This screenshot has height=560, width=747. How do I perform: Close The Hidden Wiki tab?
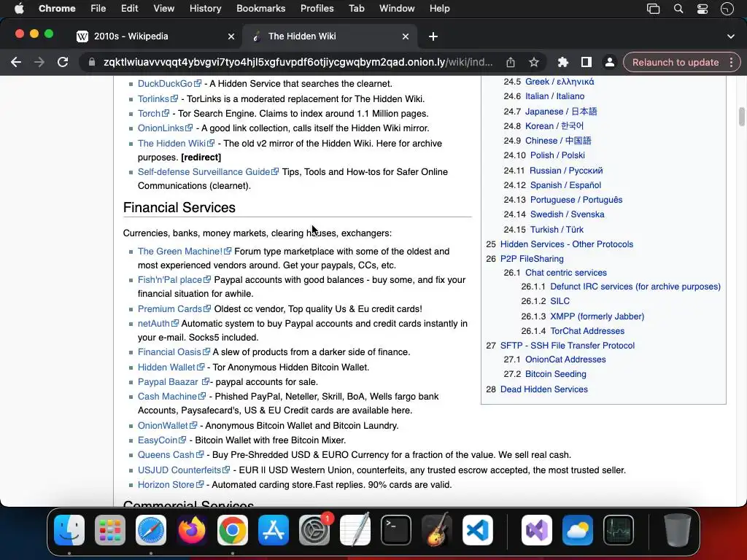pos(406,36)
